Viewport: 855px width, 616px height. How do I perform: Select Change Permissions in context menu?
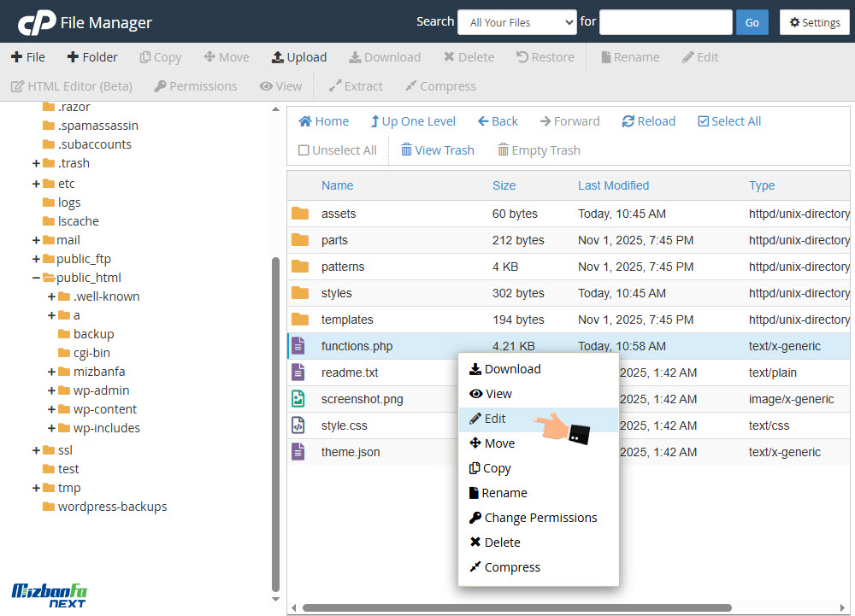540,518
